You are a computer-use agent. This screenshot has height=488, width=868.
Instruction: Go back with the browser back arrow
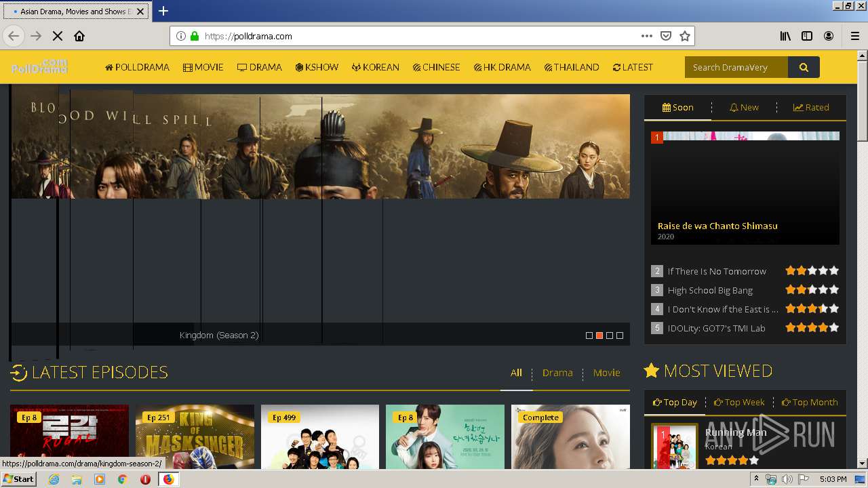tap(14, 36)
